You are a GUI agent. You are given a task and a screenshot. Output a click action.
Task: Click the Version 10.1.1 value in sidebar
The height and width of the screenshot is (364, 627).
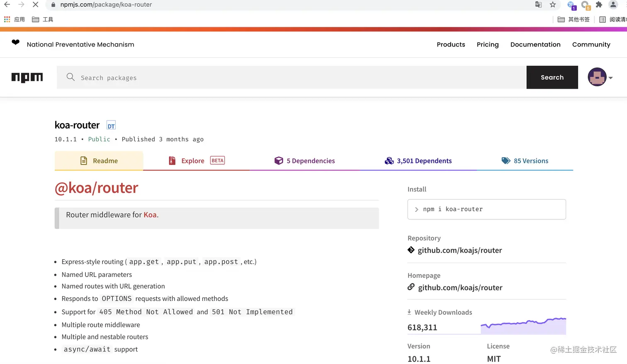click(419, 359)
